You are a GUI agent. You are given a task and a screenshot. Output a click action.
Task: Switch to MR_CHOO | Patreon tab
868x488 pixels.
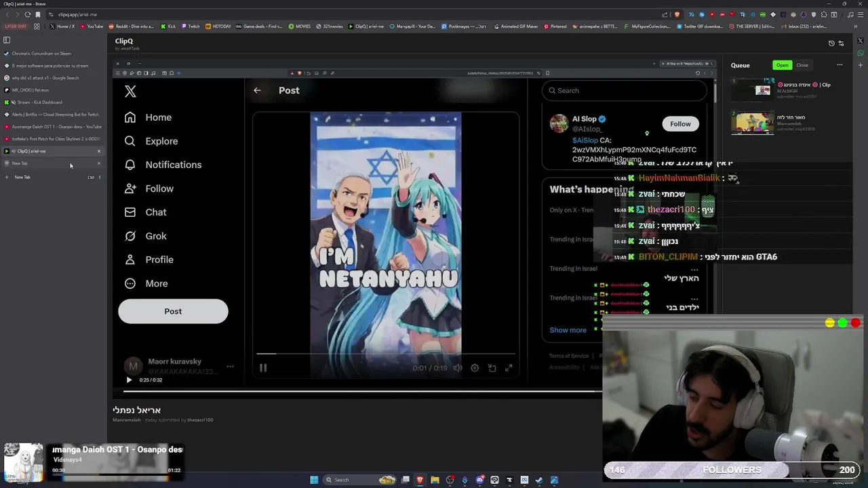(x=52, y=90)
